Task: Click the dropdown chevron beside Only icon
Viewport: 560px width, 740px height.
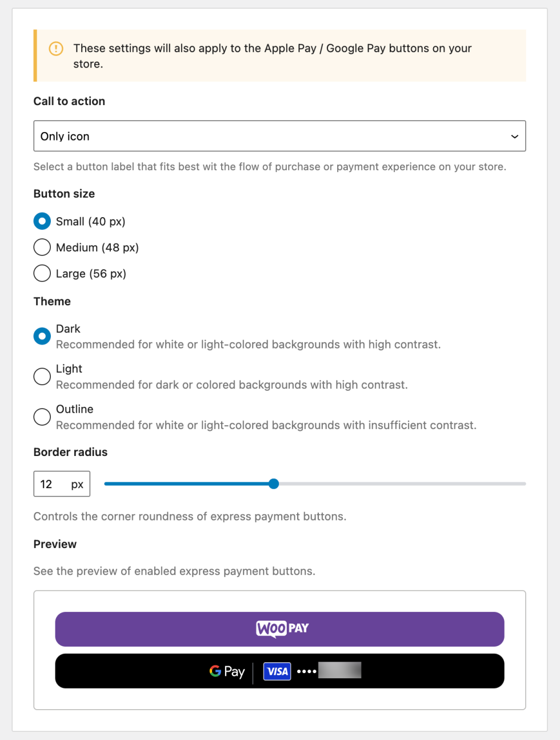Action: tap(514, 137)
